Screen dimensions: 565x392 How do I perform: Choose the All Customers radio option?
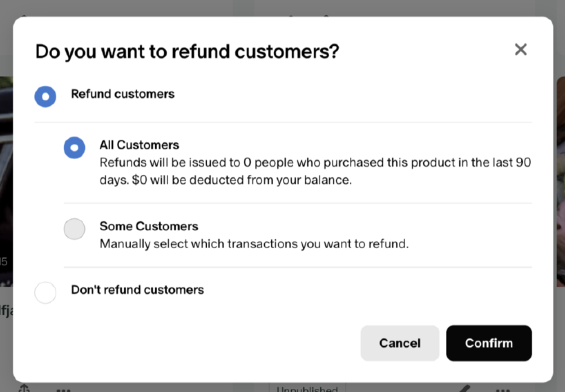point(74,147)
